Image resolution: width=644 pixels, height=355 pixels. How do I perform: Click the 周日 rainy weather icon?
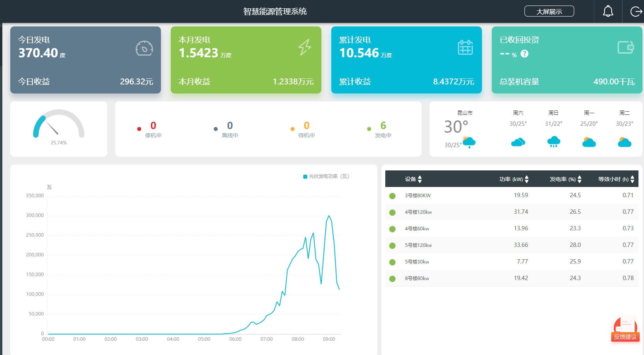pos(553,142)
